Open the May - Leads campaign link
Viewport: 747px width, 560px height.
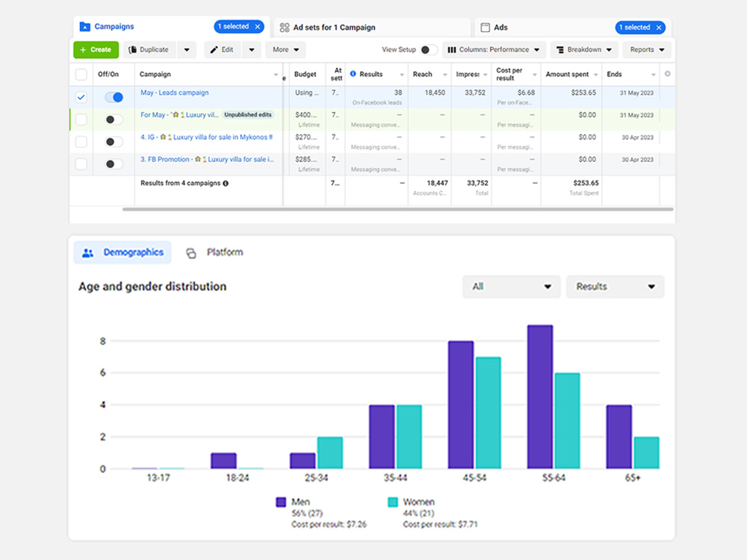point(174,93)
